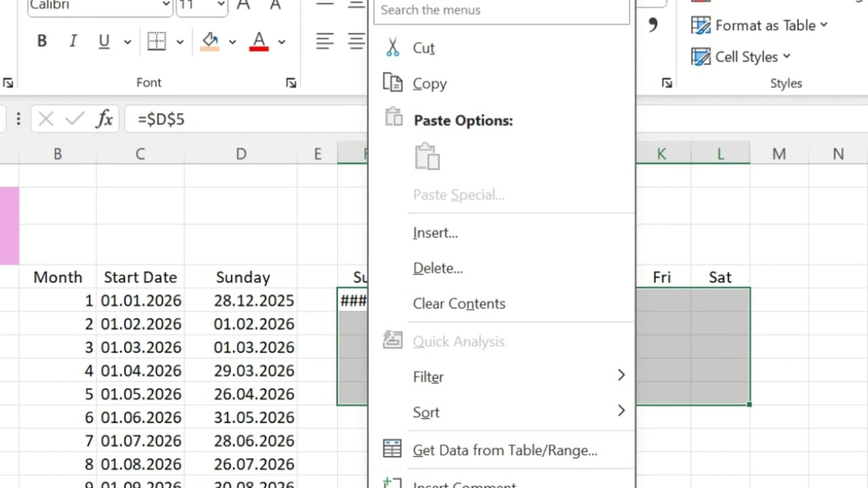Viewport: 868px width, 488px height.
Task: Click the Paste clipboard option icon
Action: coord(428,156)
